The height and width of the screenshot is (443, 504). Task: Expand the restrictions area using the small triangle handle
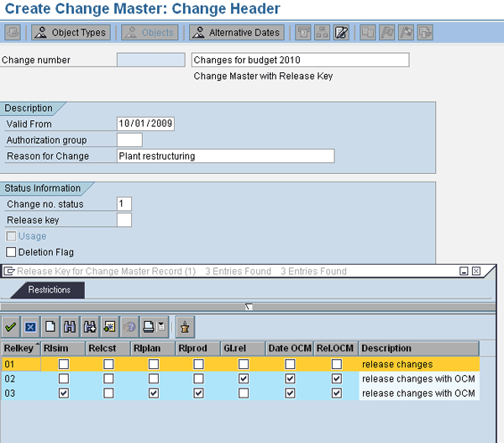(x=249, y=307)
